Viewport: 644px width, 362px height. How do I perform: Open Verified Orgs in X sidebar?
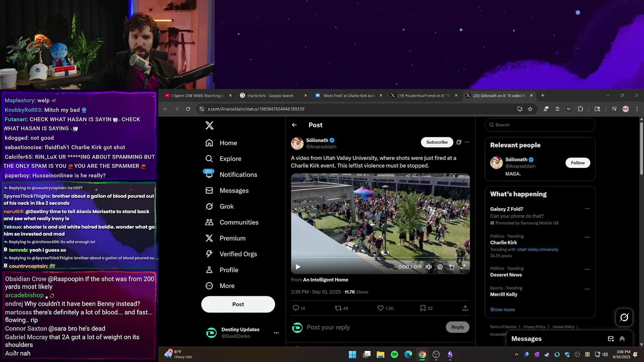click(x=231, y=254)
